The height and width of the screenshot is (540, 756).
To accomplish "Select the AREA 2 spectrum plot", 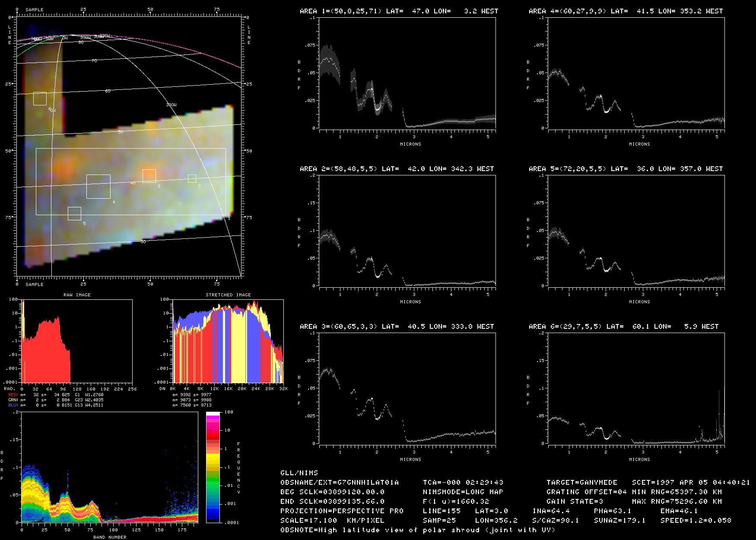I will (407, 231).
